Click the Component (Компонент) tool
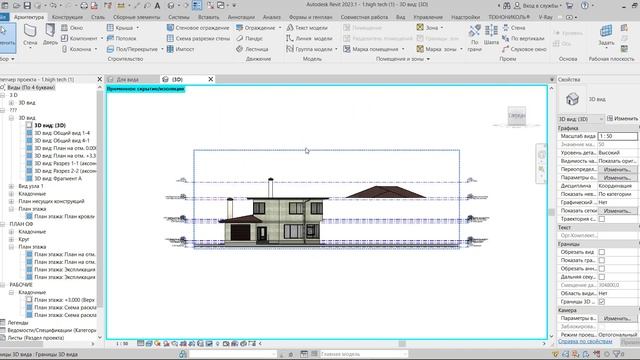 80,38
